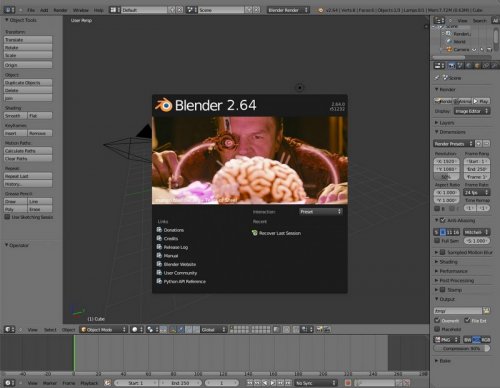
Task: Open the Interaction Preset dropdown
Action: [321, 212]
